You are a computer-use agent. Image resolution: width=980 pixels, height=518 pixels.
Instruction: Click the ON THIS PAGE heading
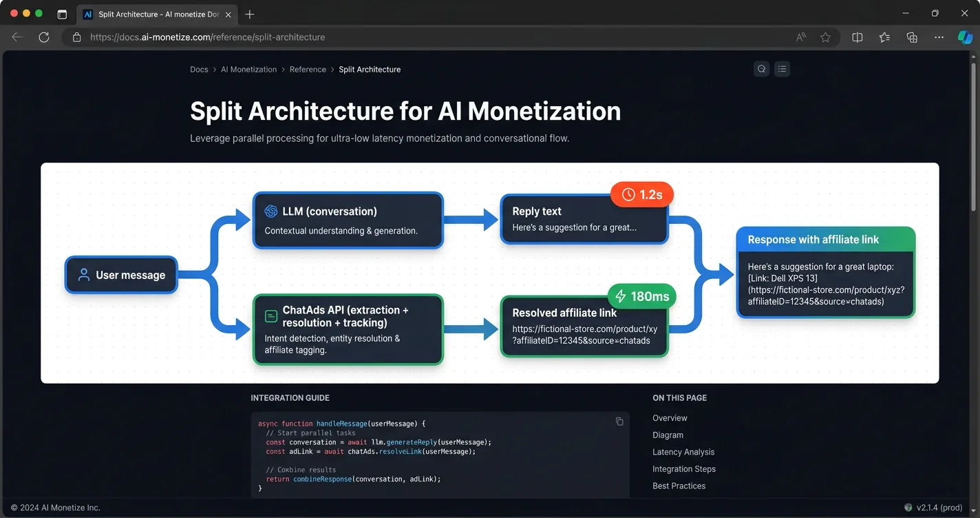coord(679,398)
